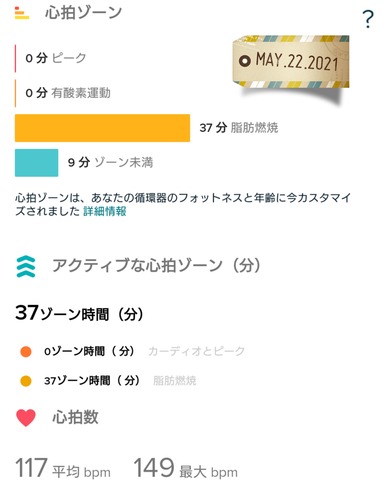Tap the 117 平均 bpm value
This screenshot has height=500, width=391.
tap(63, 468)
